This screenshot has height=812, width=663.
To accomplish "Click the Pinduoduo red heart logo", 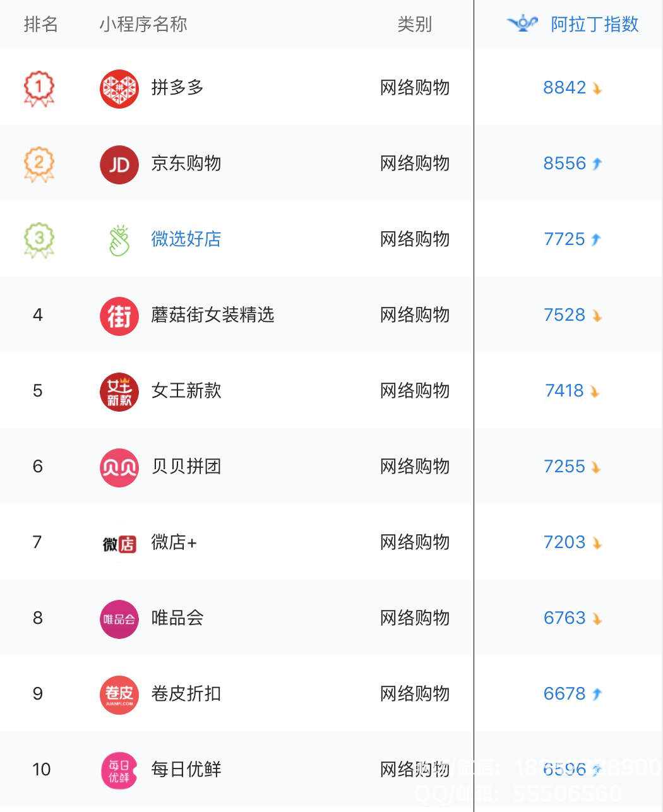I will (119, 88).
